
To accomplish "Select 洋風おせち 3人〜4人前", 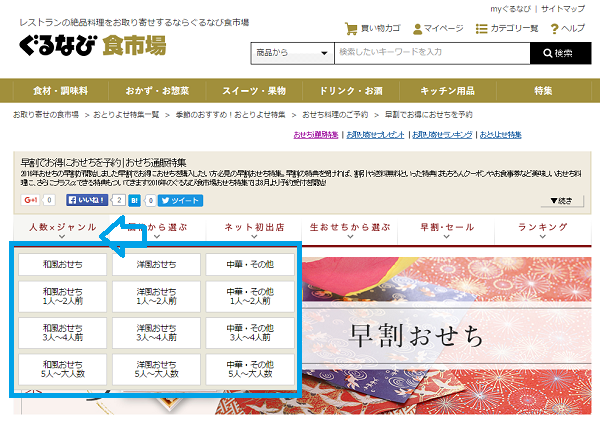I will pos(156,333).
